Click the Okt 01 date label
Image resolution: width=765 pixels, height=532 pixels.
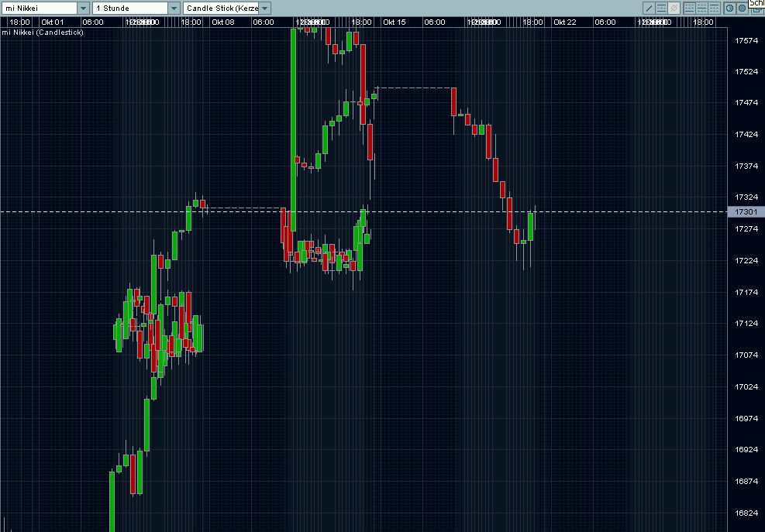[52, 22]
